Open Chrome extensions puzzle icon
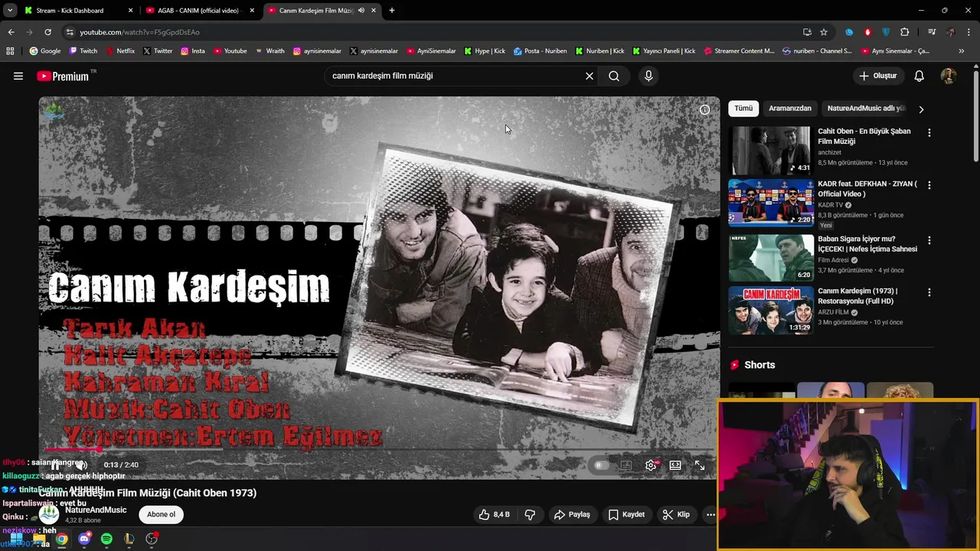 coord(905,32)
